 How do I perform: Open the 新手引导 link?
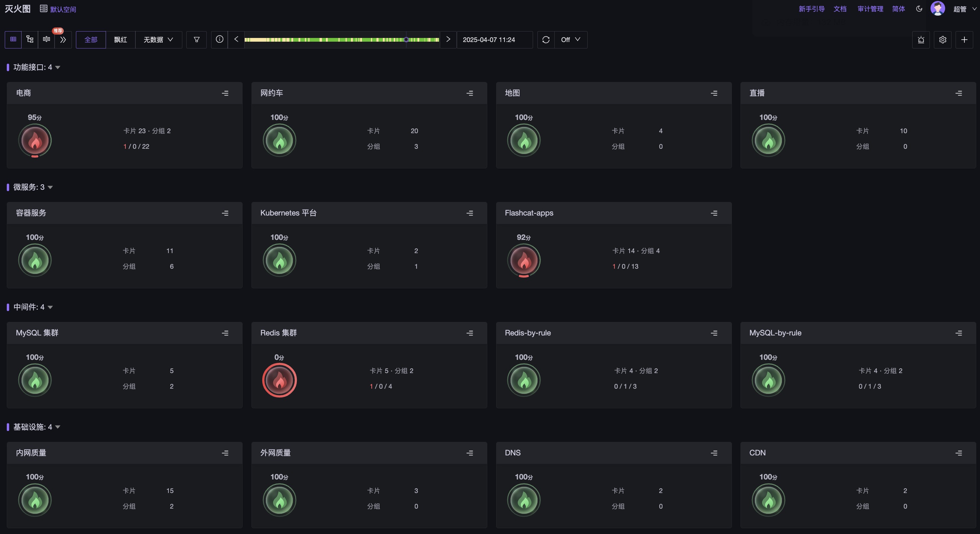point(811,9)
